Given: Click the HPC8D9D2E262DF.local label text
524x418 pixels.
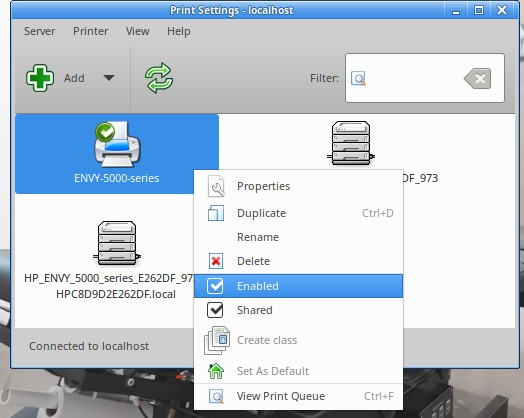Looking at the screenshot, I should pos(116,294).
